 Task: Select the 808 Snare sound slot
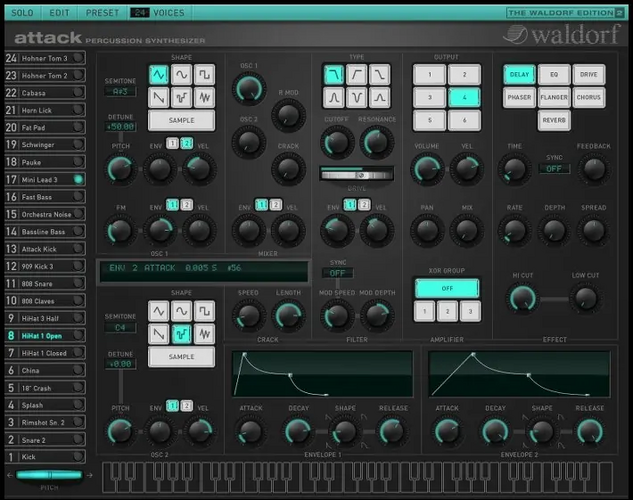(45, 284)
